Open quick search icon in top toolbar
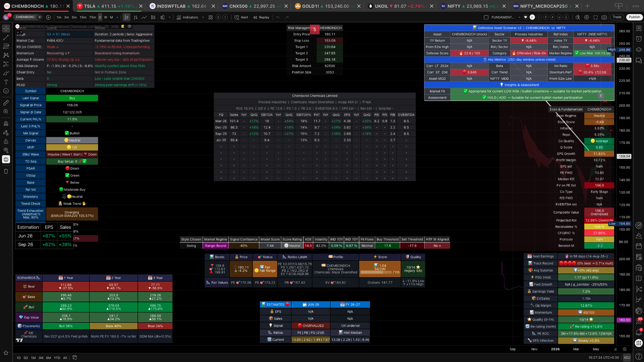644x362 pixels. [577, 17]
